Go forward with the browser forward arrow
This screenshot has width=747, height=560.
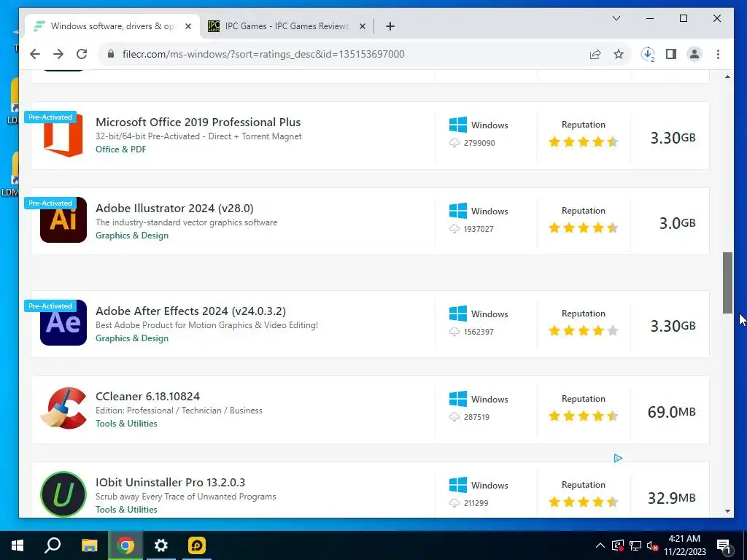click(58, 54)
